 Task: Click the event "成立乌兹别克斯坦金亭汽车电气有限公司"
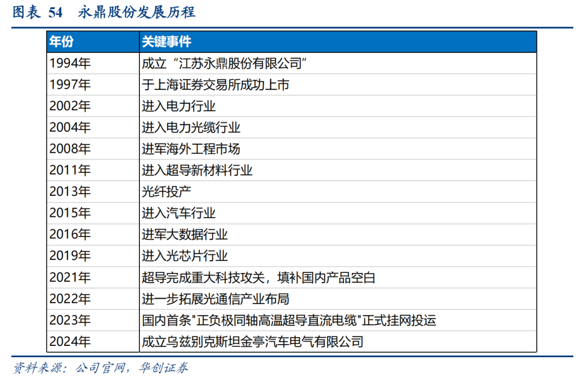tap(252, 342)
